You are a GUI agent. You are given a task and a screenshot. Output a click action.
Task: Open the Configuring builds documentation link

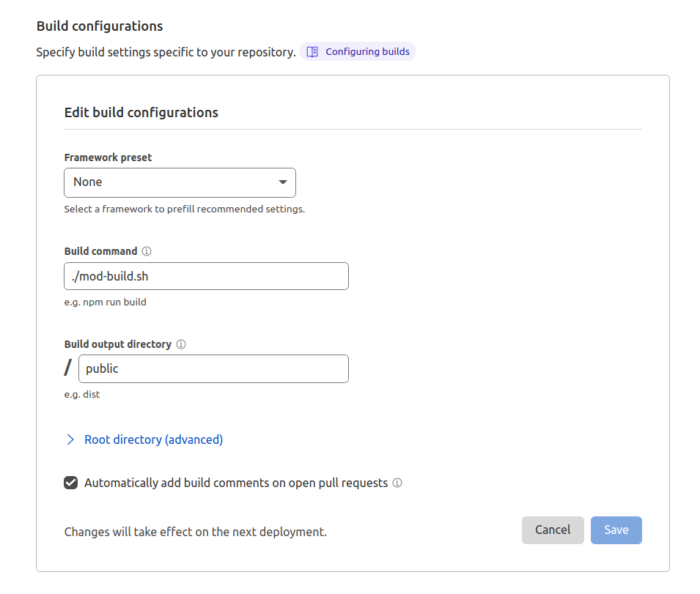(x=367, y=52)
